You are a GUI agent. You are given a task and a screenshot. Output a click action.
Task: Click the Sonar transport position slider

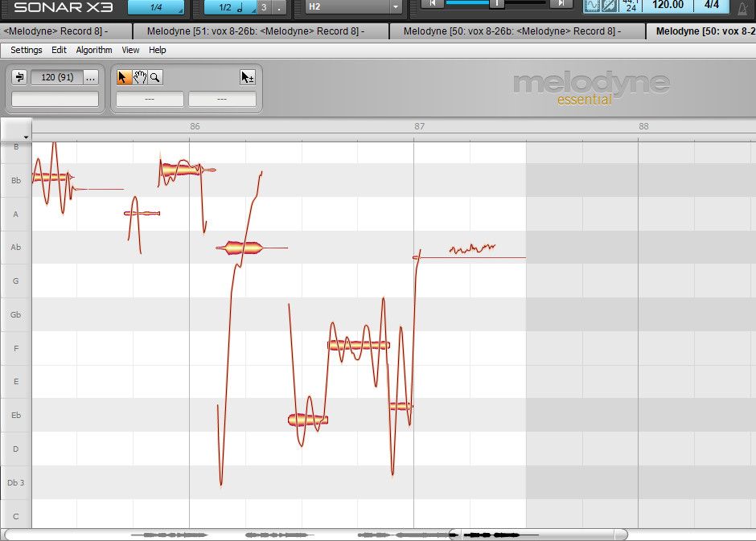[x=497, y=4]
